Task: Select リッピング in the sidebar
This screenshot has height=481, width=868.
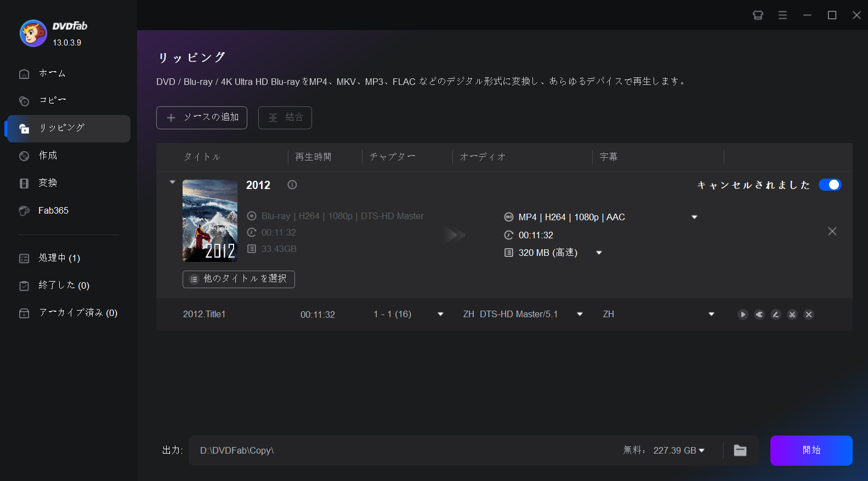Action: [68, 128]
